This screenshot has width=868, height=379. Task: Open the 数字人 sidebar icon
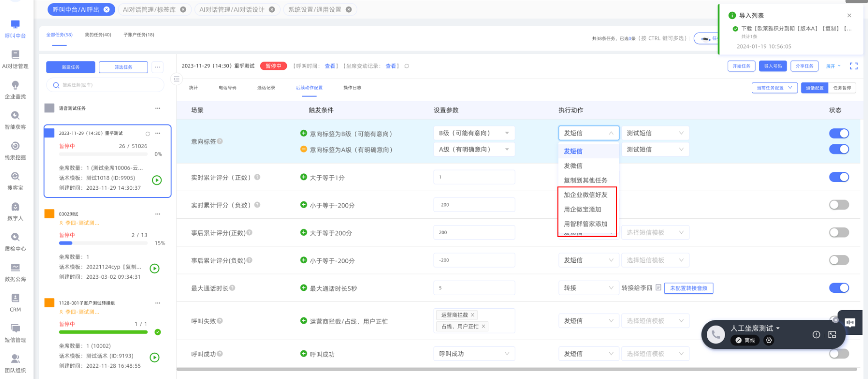click(15, 211)
